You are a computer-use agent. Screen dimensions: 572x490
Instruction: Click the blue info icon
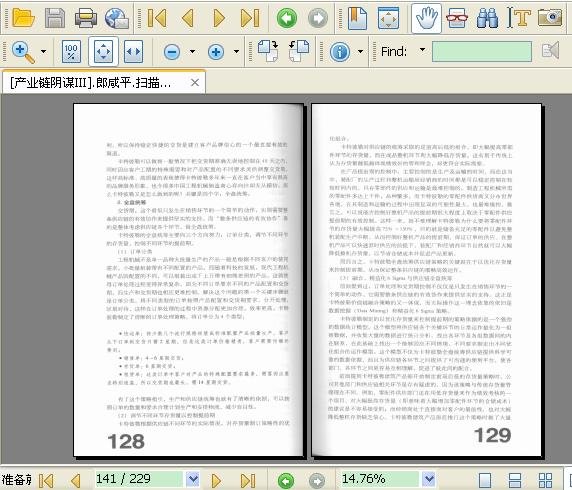click(340, 52)
